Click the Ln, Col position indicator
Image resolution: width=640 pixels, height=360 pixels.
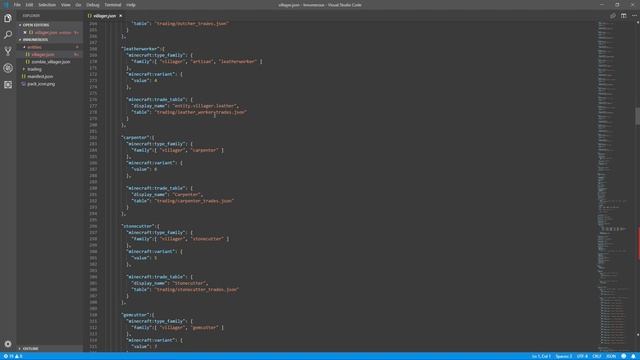(541, 356)
